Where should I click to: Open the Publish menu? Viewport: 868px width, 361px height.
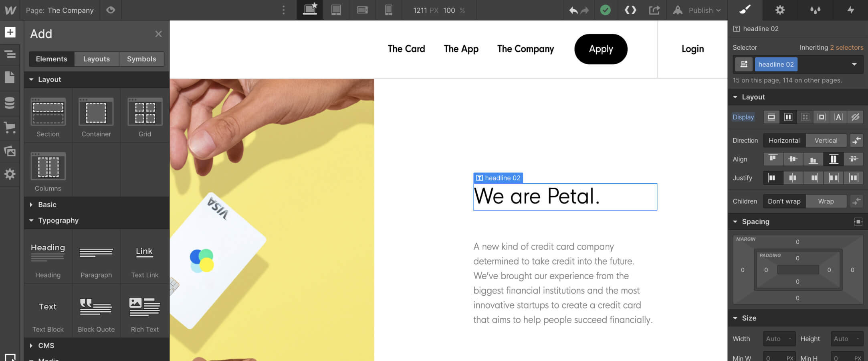tap(697, 10)
